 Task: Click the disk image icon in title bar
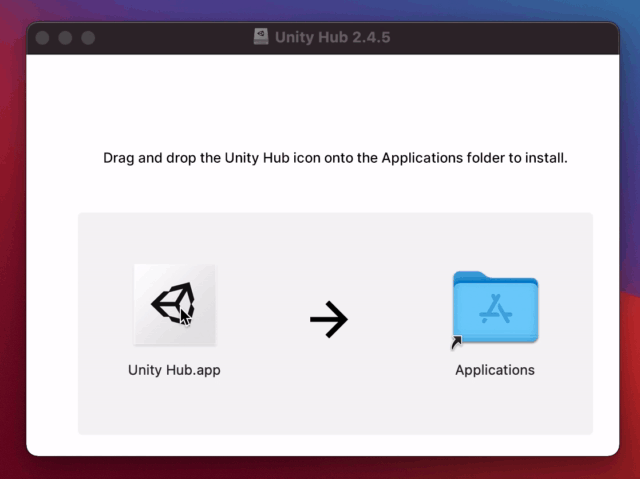click(261, 37)
